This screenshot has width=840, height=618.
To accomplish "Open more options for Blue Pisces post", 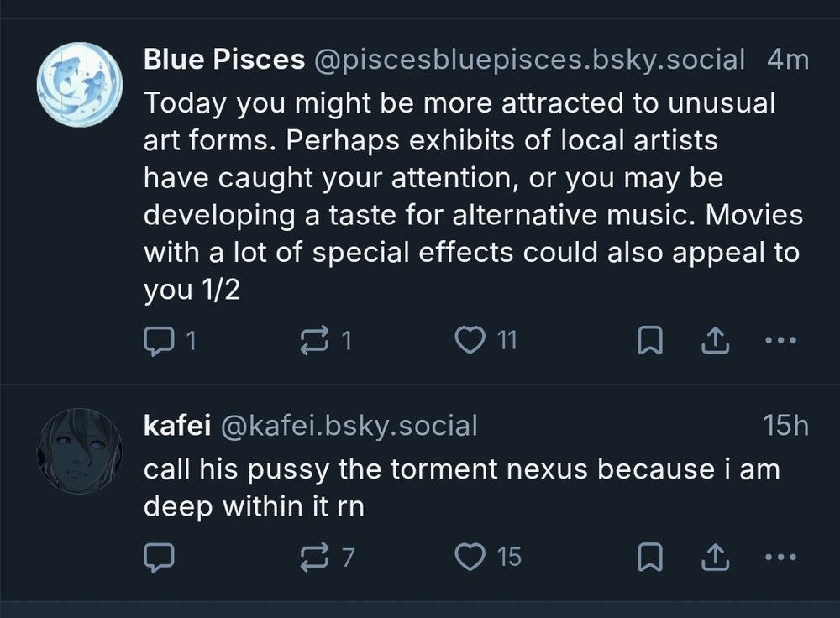I will (780, 340).
